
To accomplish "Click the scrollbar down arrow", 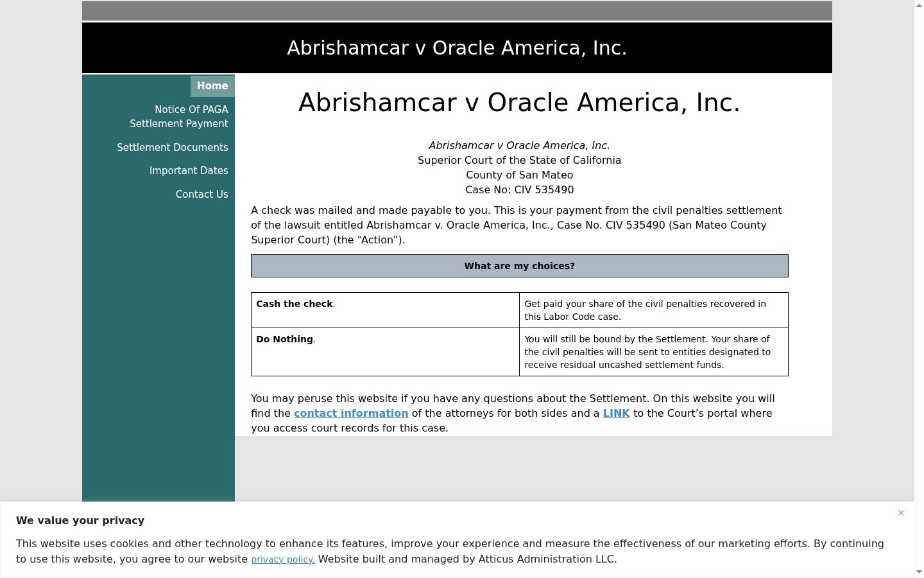I will coord(919,572).
